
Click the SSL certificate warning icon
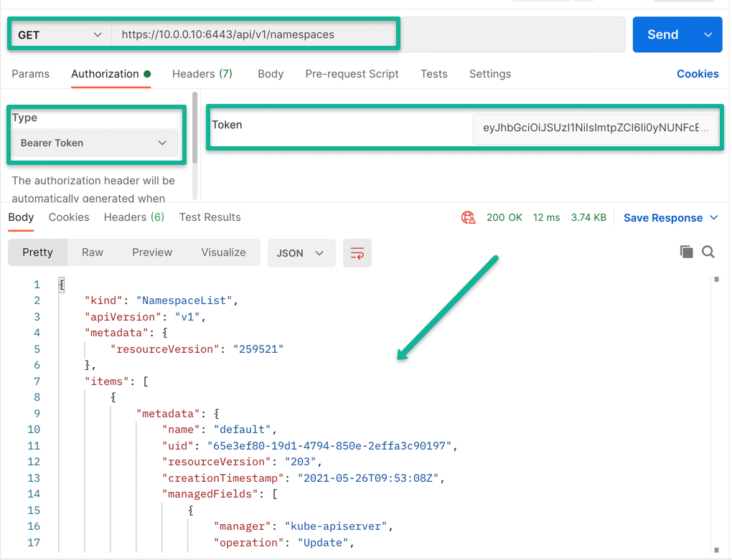468,217
